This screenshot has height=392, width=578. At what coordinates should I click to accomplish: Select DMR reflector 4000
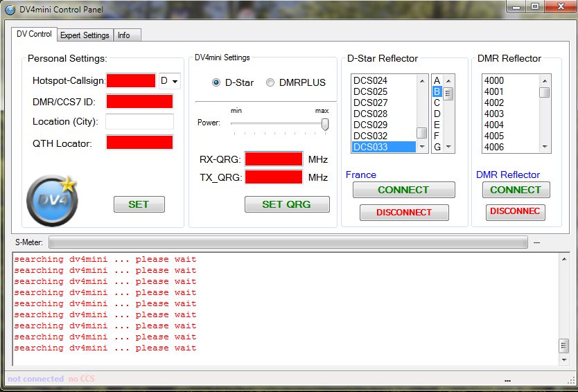click(x=511, y=80)
